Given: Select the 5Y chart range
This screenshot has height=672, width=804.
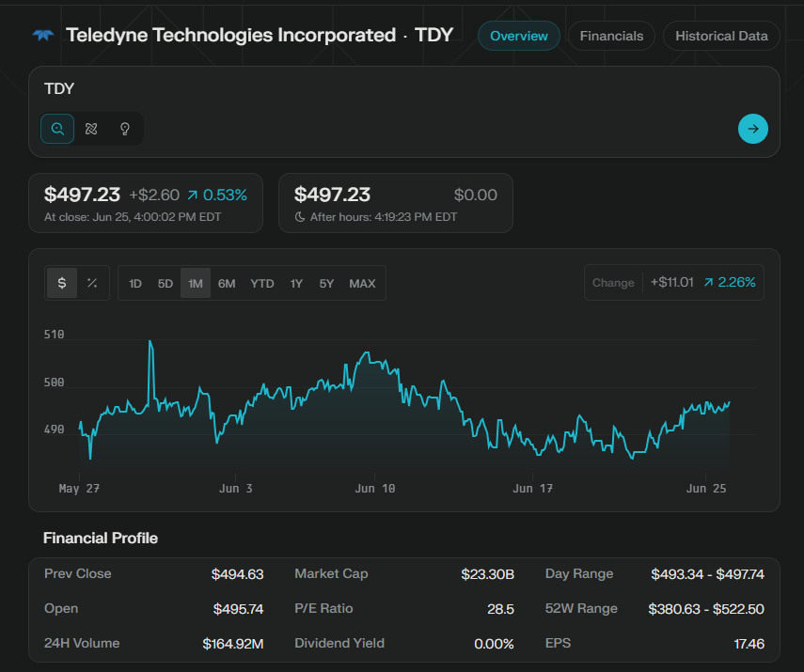Looking at the screenshot, I should point(326,284).
